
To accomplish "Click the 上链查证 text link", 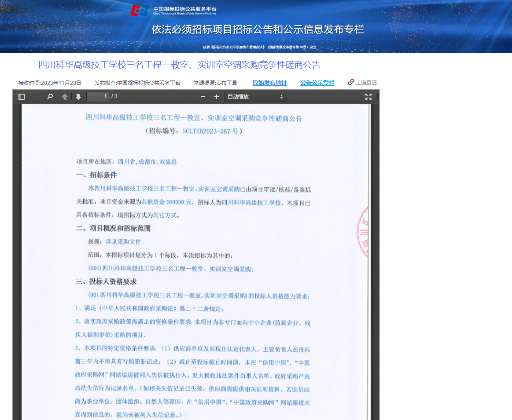I will pyautogui.click(x=366, y=83).
